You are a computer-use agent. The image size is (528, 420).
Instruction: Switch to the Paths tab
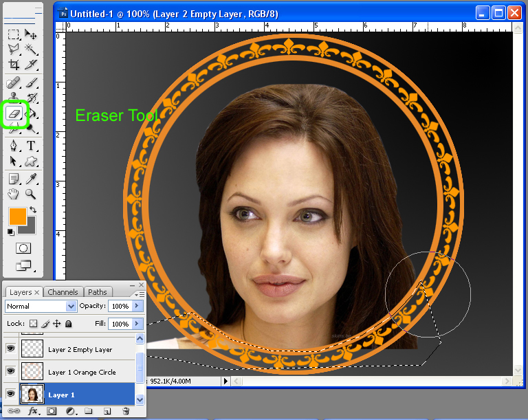pyautogui.click(x=98, y=292)
